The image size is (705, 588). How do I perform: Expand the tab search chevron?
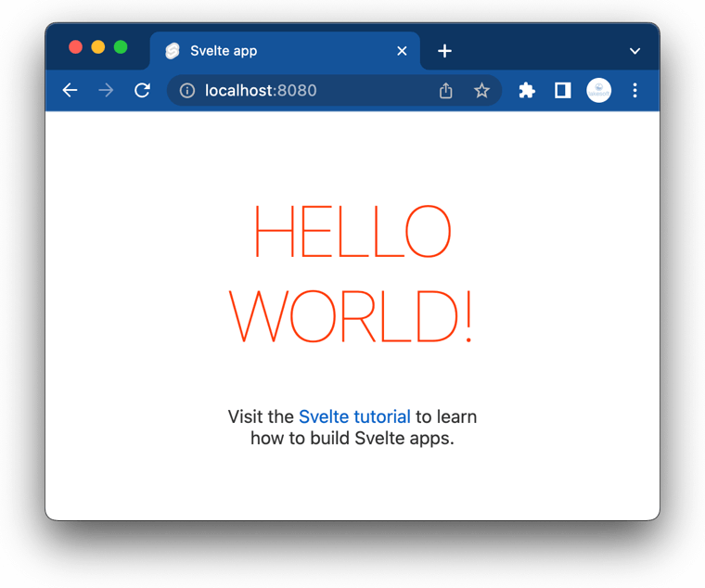click(x=634, y=51)
